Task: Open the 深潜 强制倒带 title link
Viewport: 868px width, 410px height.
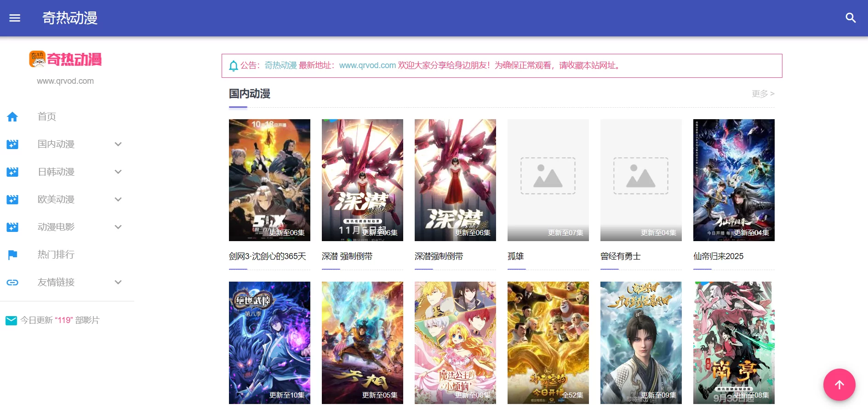Action: tap(347, 256)
